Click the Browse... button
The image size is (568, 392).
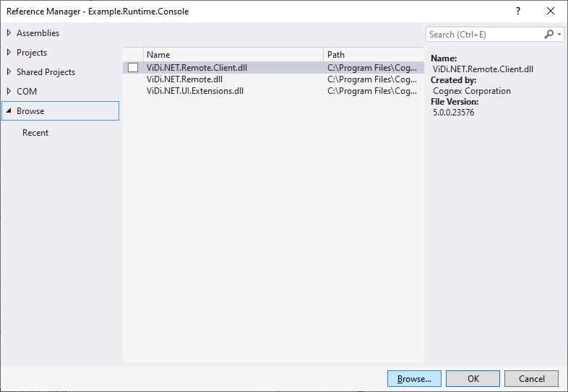tap(414, 379)
